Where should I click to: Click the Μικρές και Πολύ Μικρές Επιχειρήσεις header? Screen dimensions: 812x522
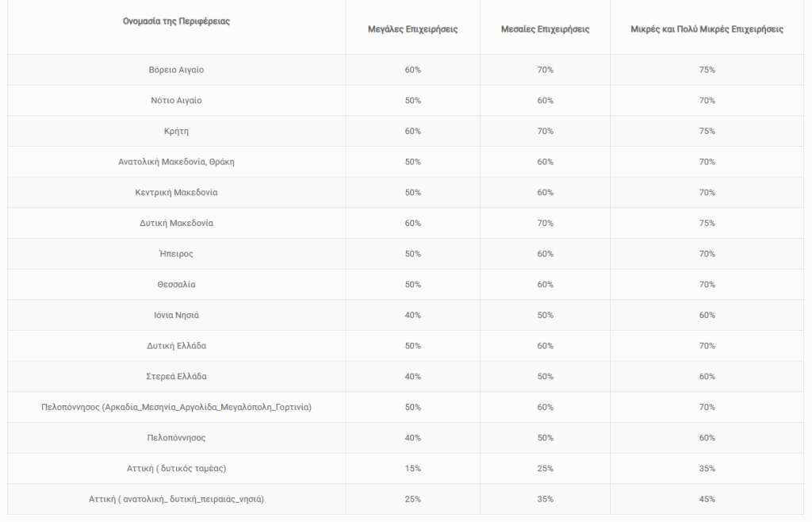pyautogui.click(x=707, y=29)
